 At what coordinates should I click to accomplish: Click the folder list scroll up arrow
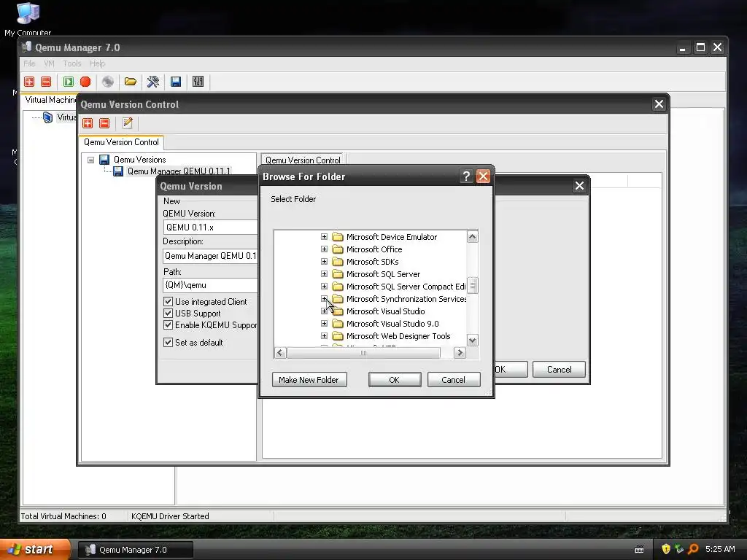(473, 237)
